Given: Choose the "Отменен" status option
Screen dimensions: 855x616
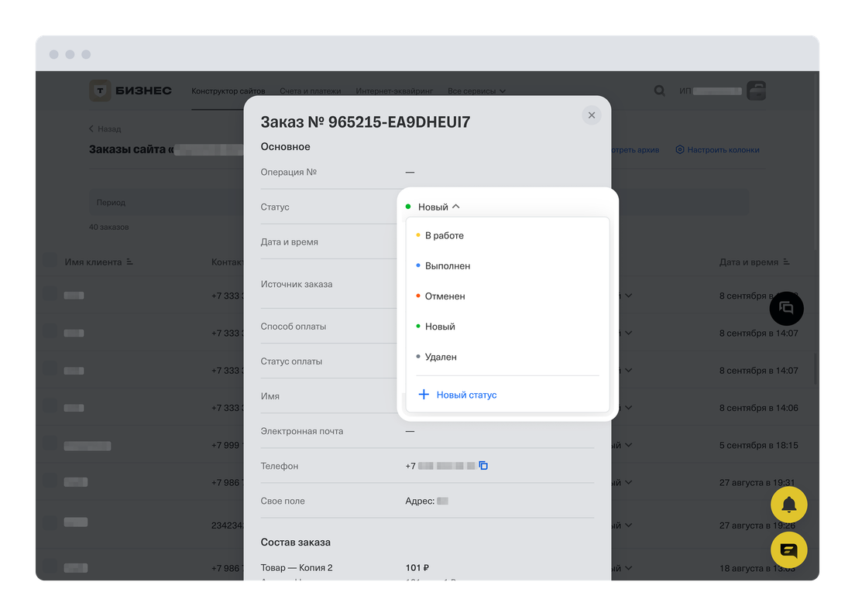Looking at the screenshot, I should (x=445, y=296).
